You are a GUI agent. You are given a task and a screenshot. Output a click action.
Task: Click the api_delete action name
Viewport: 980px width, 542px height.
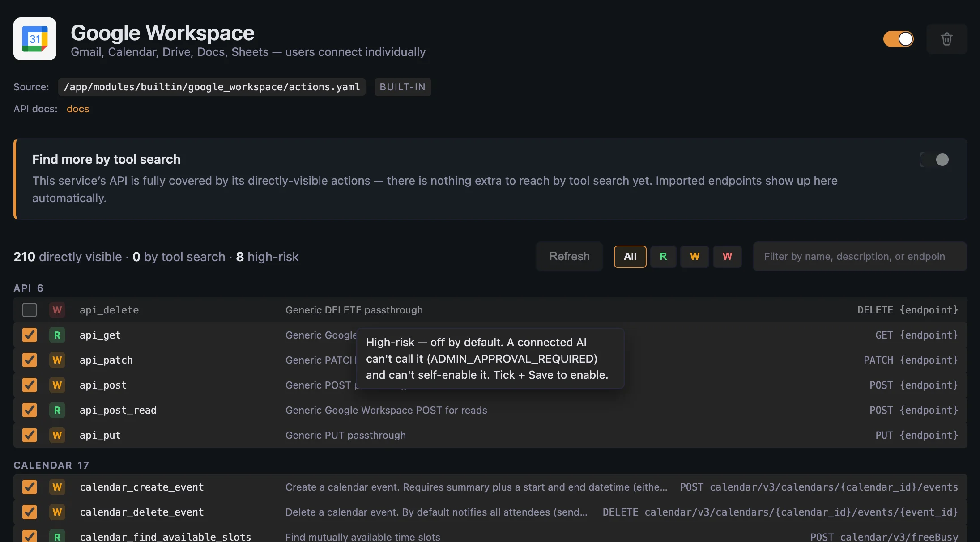pyautogui.click(x=109, y=310)
